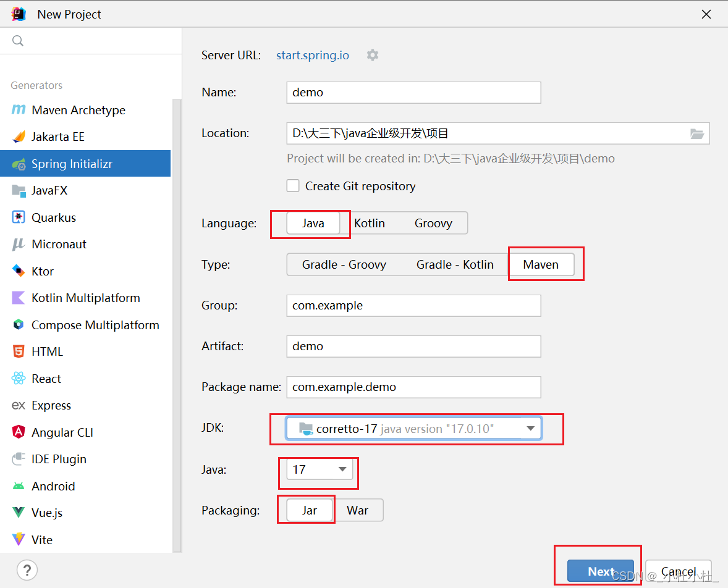Open the JDK corretto-17 dropdown

(x=413, y=429)
